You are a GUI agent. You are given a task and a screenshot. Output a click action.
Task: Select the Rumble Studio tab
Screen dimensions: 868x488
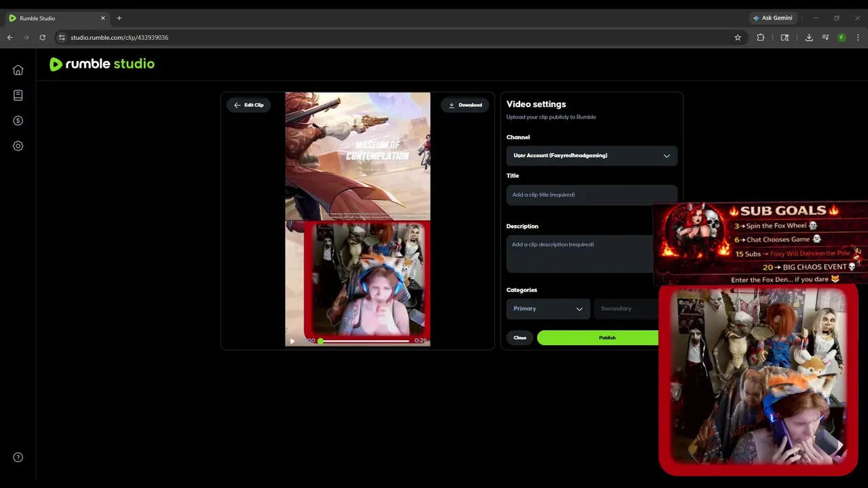point(57,18)
